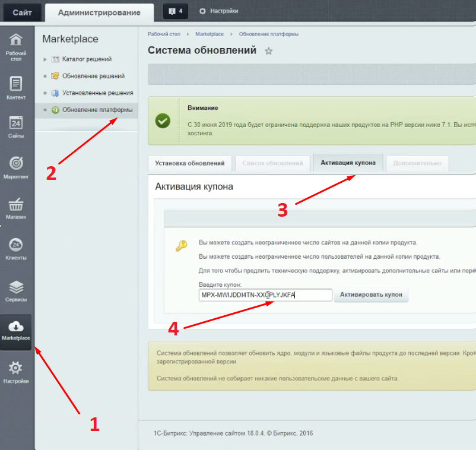The image size is (476, 450).
Task: Open the Установка обновлений tab
Action: coord(190,163)
